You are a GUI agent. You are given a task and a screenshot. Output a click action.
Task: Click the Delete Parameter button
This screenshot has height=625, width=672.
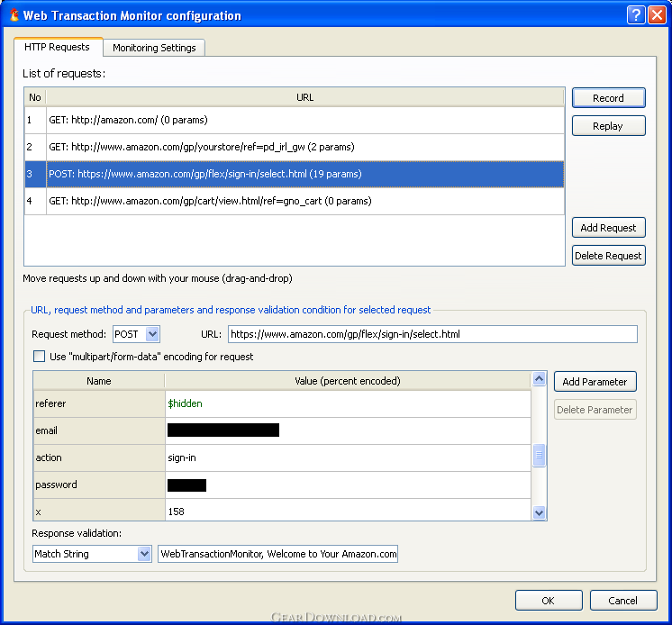coord(595,410)
